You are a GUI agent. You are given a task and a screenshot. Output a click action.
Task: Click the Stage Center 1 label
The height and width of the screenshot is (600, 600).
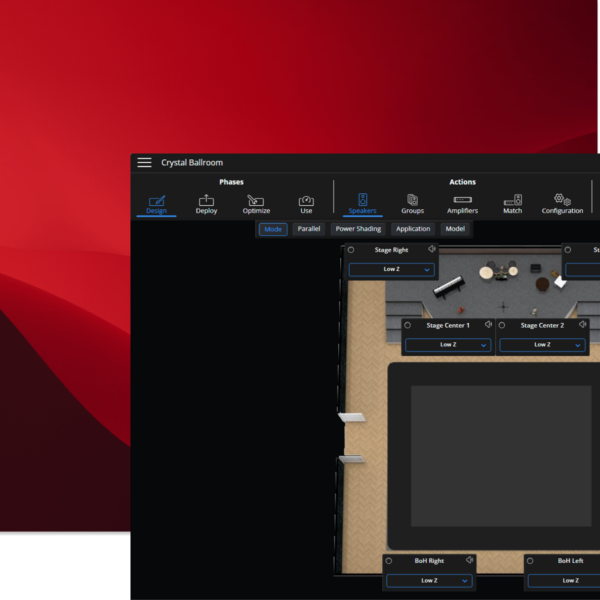pos(448,325)
